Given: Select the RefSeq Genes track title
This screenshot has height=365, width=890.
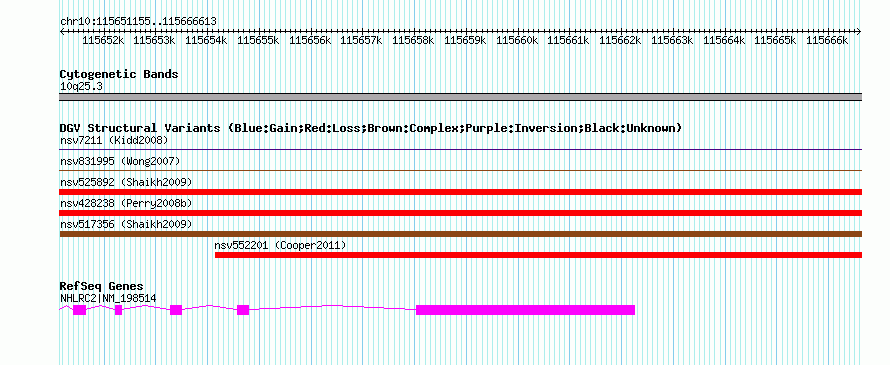Looking at the screenshot, I should click(102, 286).
